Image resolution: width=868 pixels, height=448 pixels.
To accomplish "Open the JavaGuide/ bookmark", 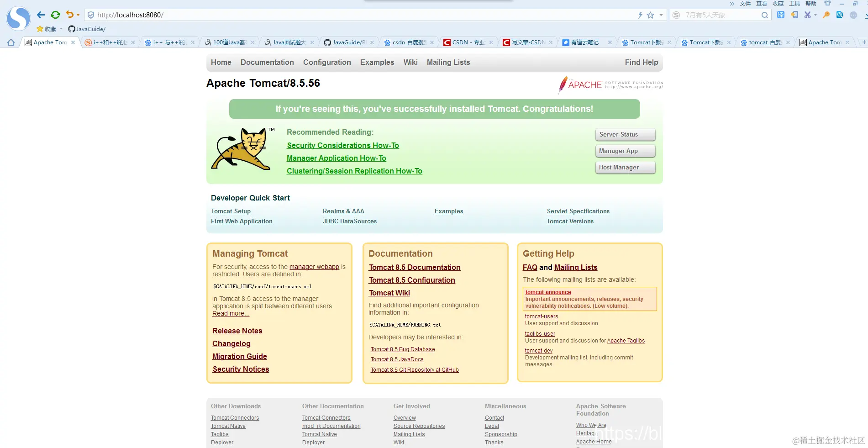I will (87, 29).
